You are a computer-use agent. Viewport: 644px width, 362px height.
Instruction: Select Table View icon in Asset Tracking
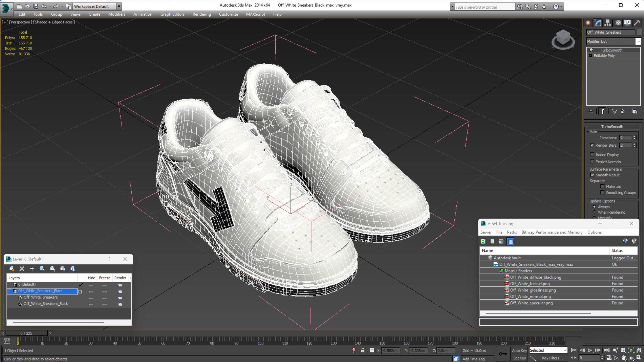(511, 241)
